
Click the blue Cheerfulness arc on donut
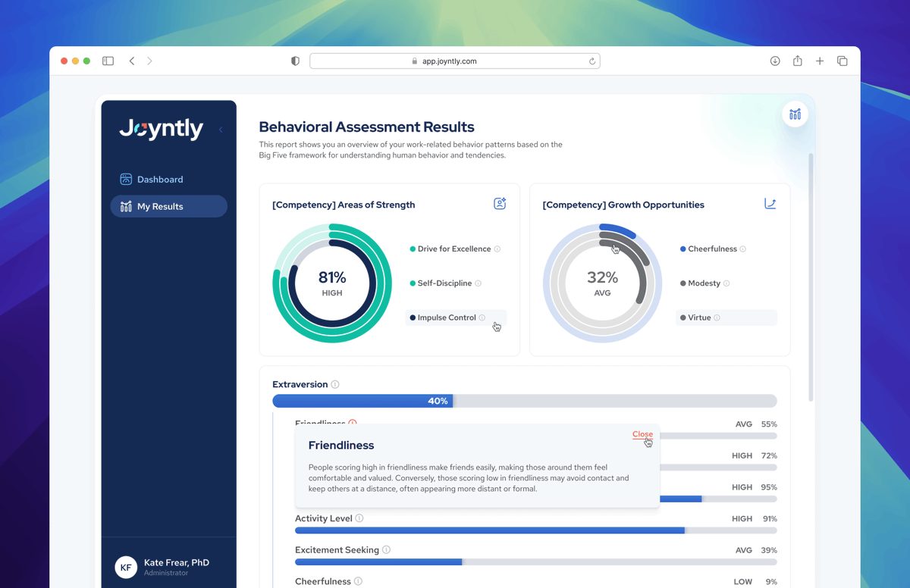click(x=618, y=230)
